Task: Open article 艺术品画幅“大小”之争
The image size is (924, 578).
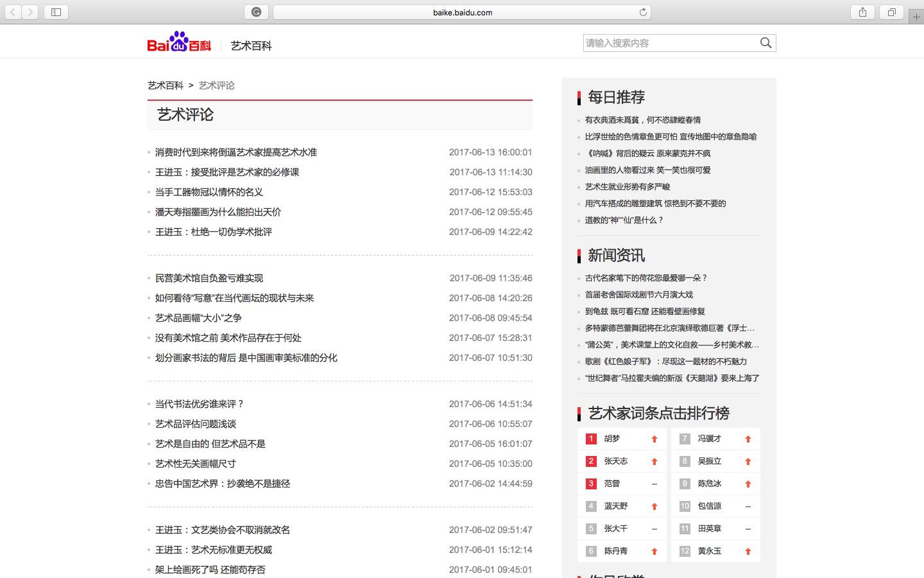Action: point(198,318)
